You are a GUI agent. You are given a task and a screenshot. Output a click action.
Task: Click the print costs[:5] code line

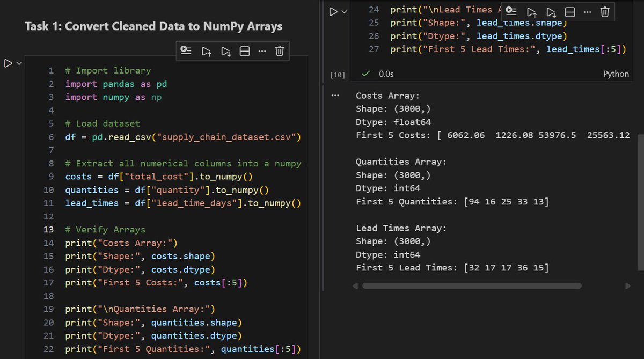click(x=156, y=282)
